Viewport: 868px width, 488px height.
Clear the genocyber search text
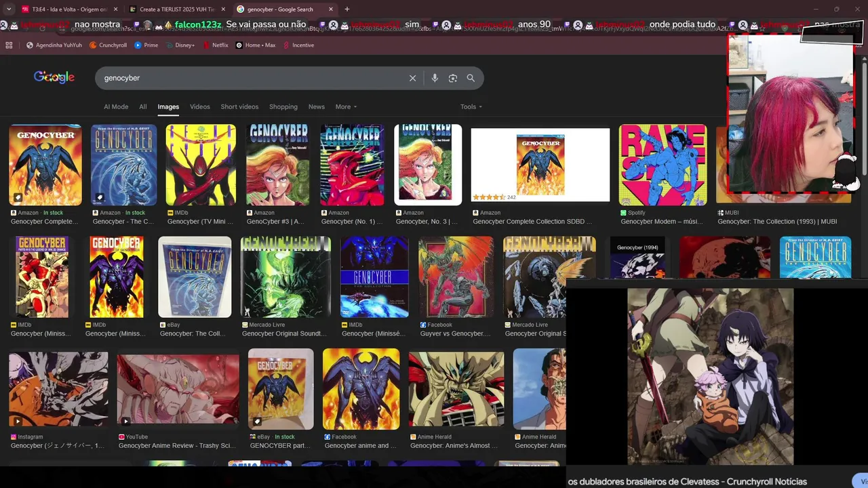click(412, 78)
